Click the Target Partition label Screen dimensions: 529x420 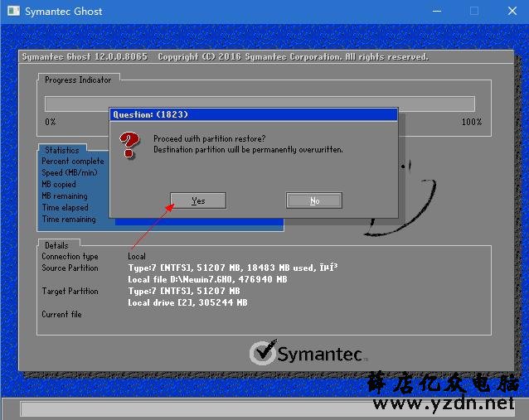(70, 291)
